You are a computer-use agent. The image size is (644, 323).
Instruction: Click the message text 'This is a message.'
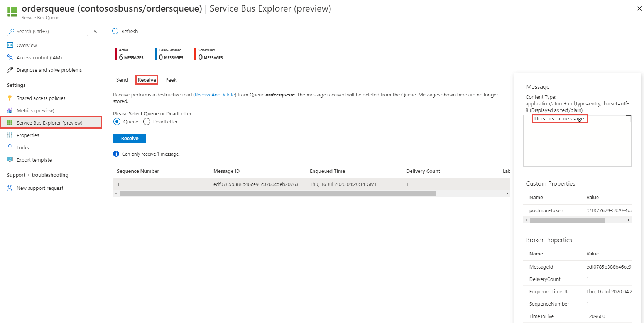(x=559, y=119)
